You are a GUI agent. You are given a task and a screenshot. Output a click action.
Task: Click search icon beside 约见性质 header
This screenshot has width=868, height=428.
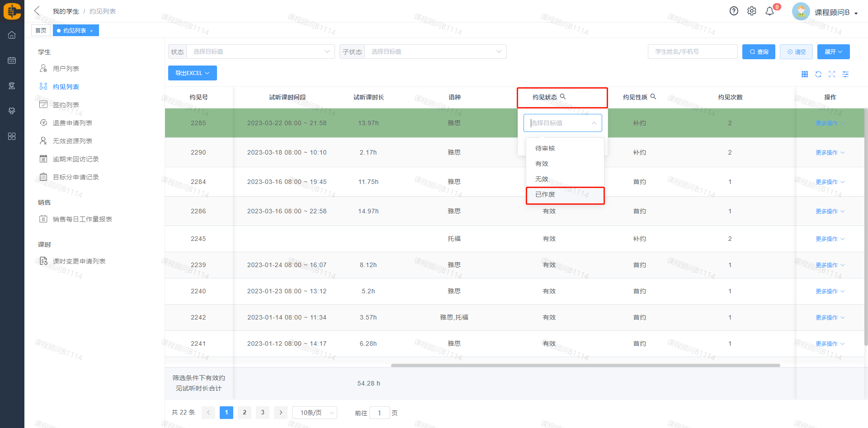(x=653, y=97)
